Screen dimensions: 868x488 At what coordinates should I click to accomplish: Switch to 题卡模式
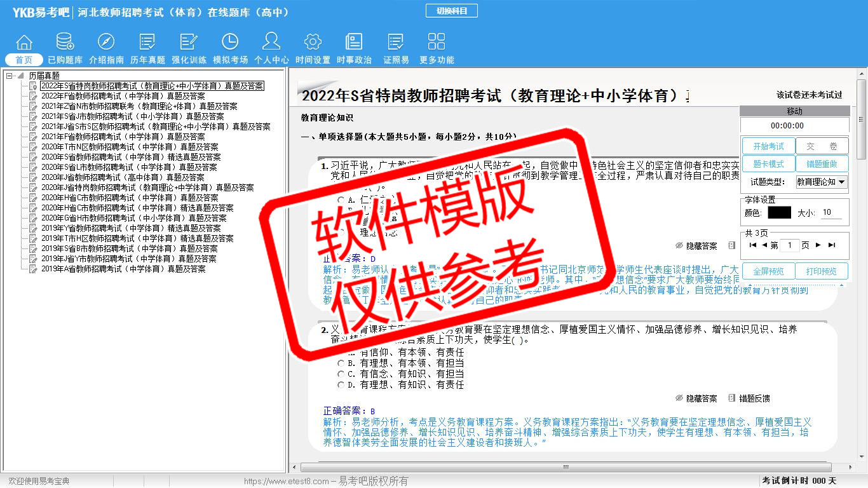[768, 164]
